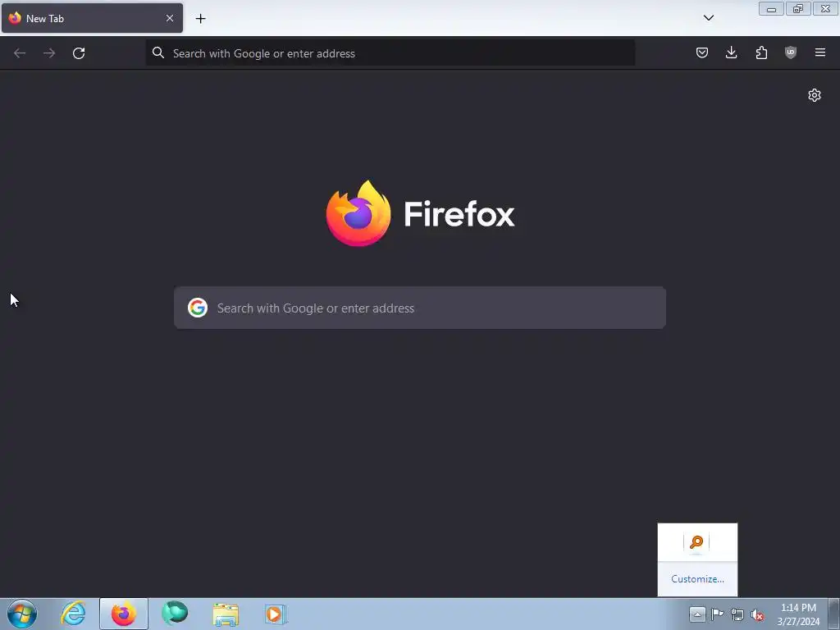Click the Google logo in search box
Viewport: 840px width, 630px height.
tap(198, 308)
